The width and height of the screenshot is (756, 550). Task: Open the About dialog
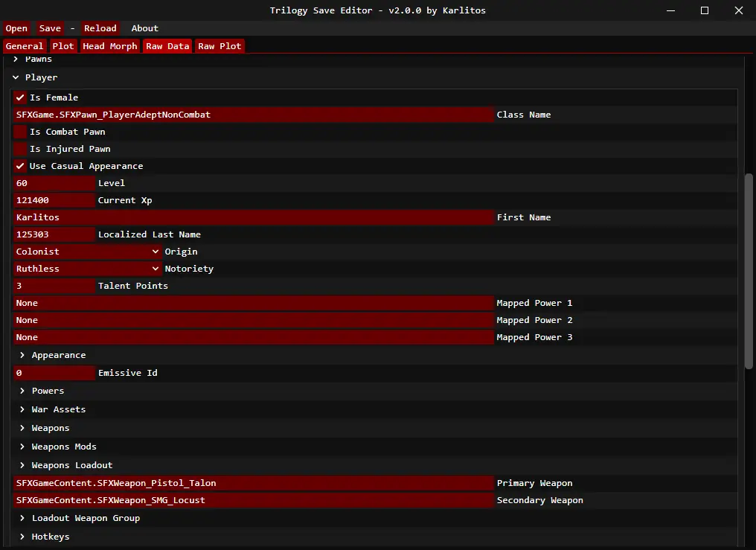[144, 28]
